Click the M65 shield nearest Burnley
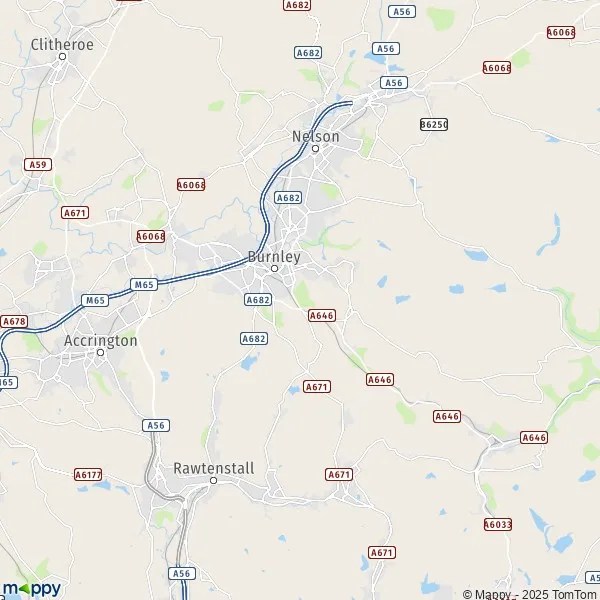Screen dimensions: 600x600 pyautogui.click(x=144, y=285)
